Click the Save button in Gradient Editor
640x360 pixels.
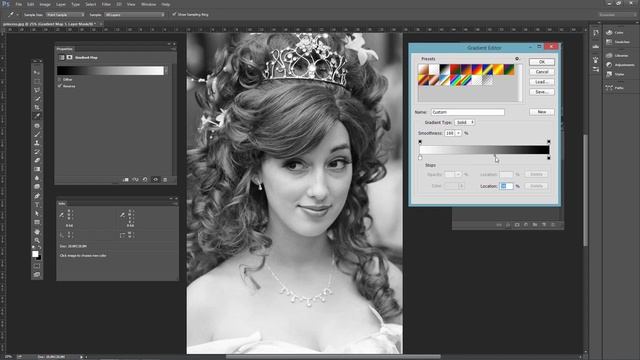pos(542,92)
